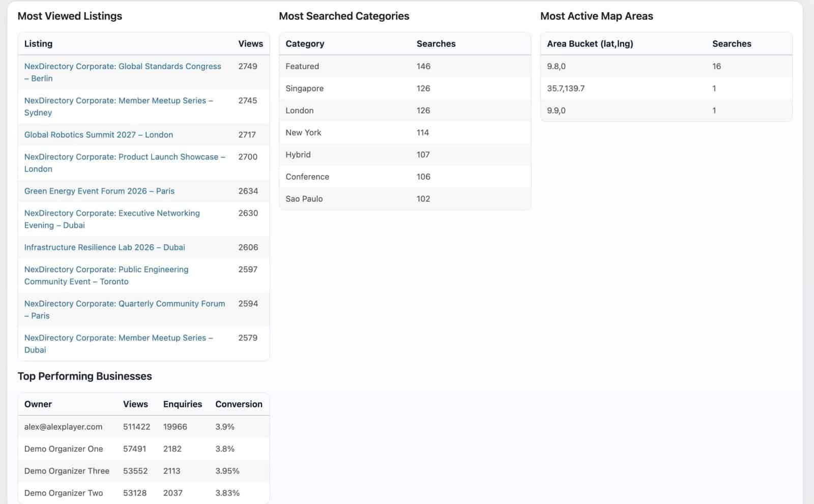The width and height of the screenshot is (814, 504).
Task: Click the Conversion column header
Action: point(238,404)
